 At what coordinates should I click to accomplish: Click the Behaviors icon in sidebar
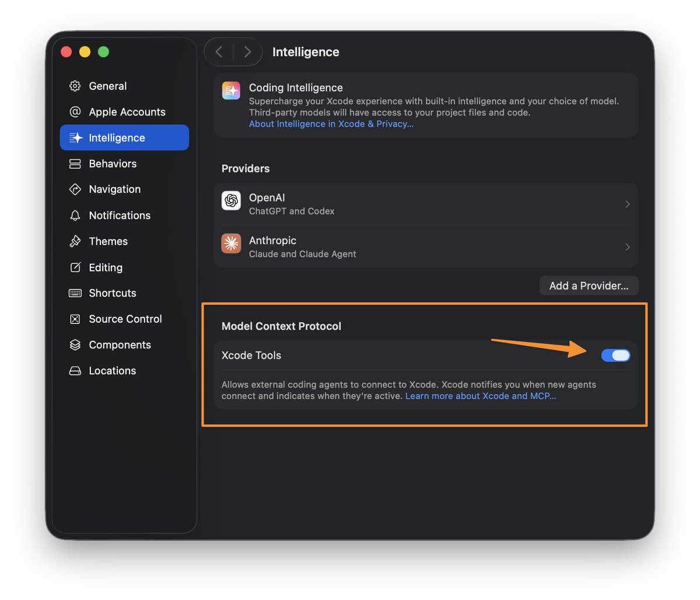click(x=75, y=164)
